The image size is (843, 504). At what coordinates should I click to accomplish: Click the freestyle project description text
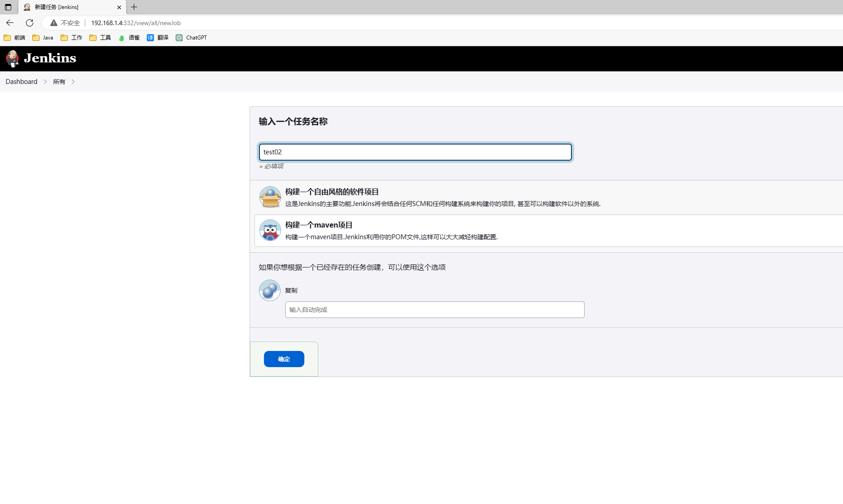click(443, 204)
